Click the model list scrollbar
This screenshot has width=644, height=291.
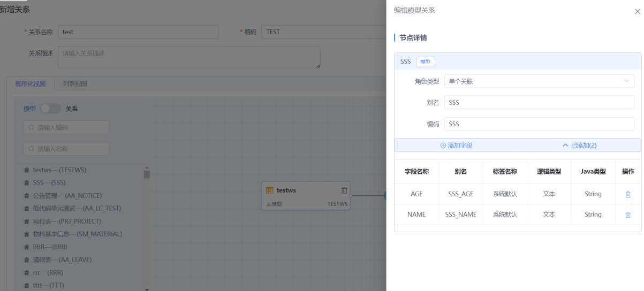[x=147, y=174]
